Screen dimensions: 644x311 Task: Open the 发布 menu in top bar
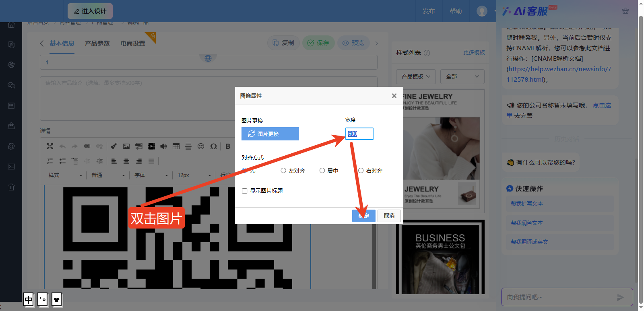[429, 11]
